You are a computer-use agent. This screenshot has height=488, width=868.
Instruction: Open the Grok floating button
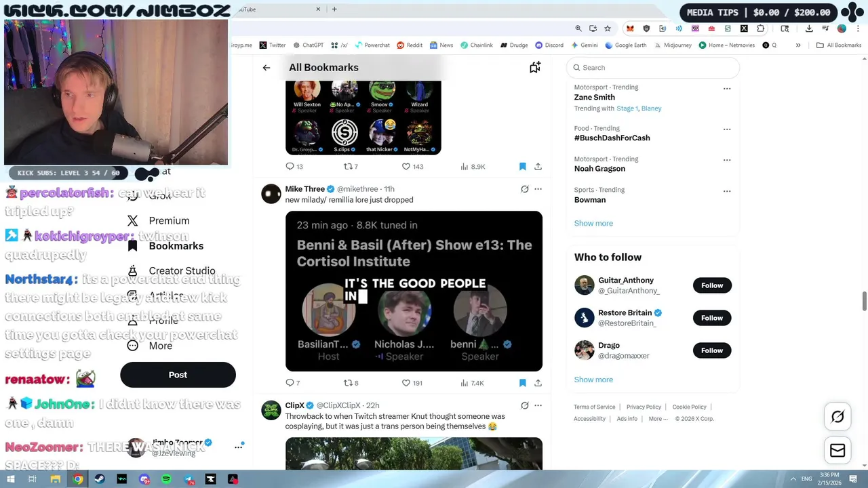click(x=837, y=417)
